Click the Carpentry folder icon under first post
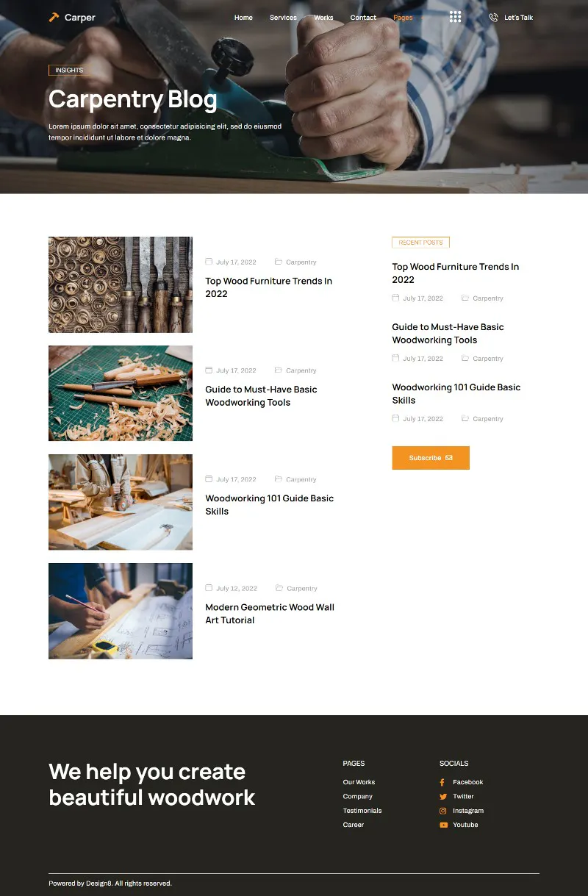Image resolution: width=588 pixels, height=896 pixels. tap(279, 262)
